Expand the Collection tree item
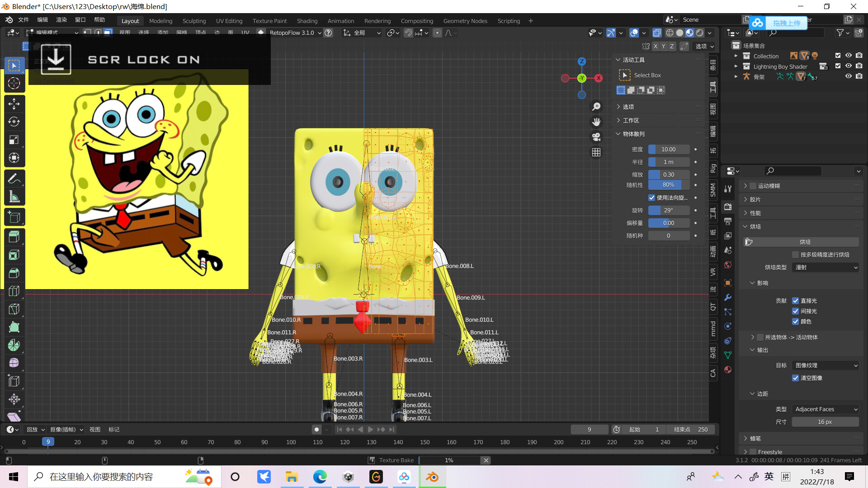Screen dimensions: 868x488 coord(736,56)
